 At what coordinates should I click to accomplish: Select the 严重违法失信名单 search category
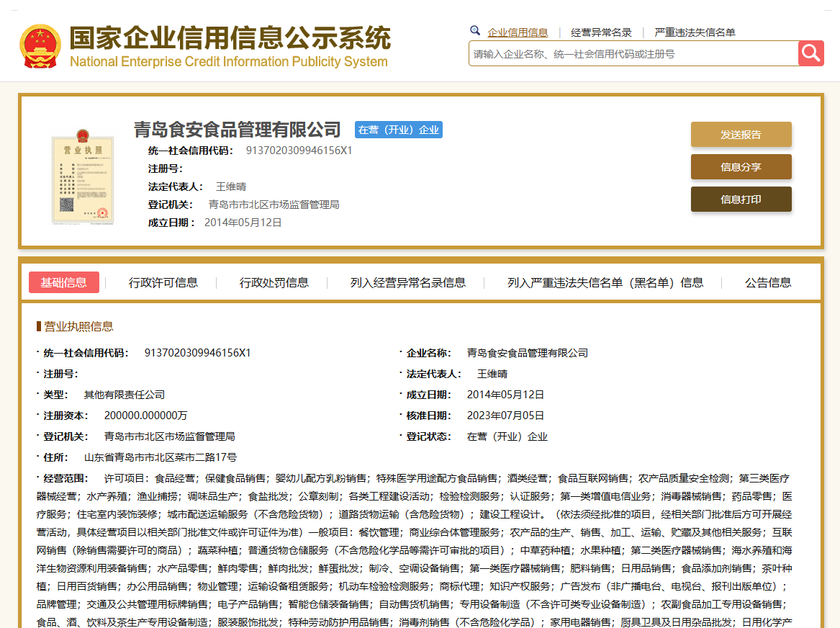(x=695, y=32)
